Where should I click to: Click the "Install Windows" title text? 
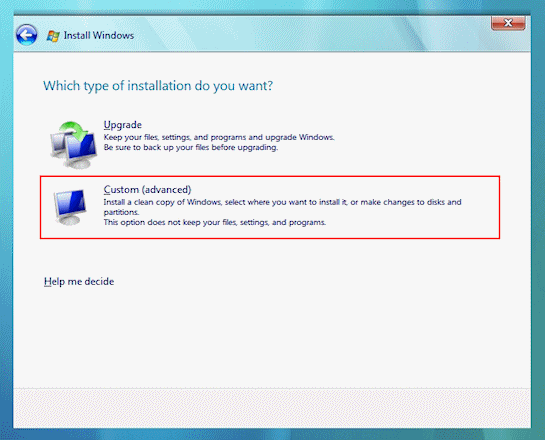(99, 35)
